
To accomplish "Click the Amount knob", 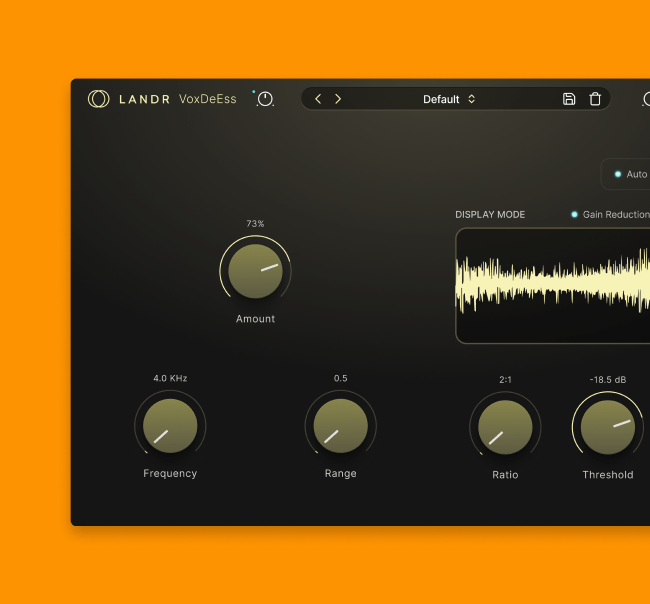I will [x=255, y=271].
